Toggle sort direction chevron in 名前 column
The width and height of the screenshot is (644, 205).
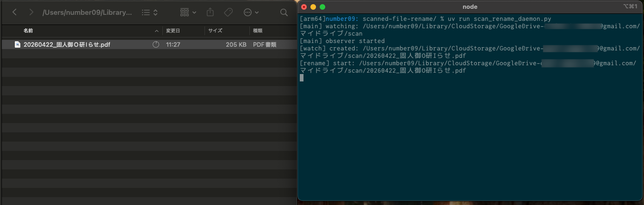156,31
